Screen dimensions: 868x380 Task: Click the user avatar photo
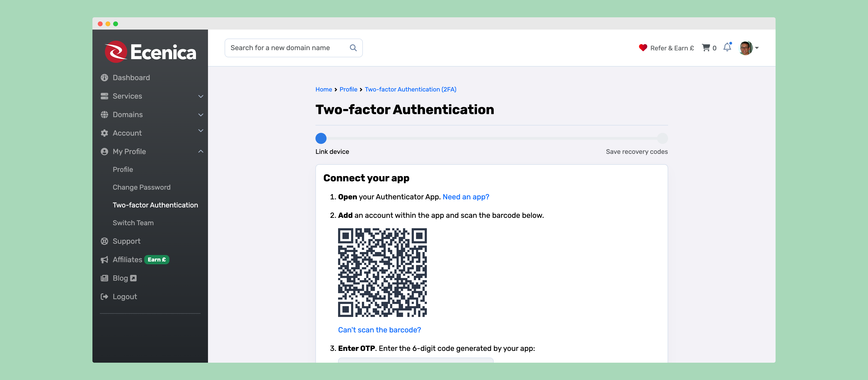745,48
